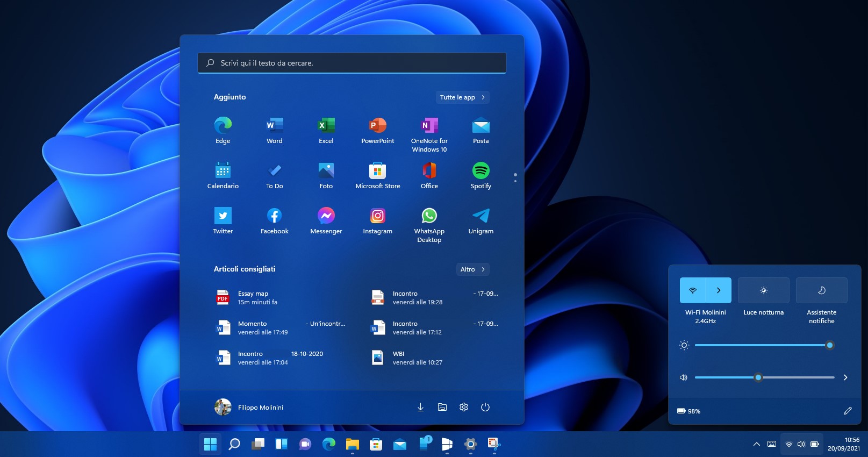Launch the To Do app
This screenshot has height=457, width=868.
click(x=275, y=176)
